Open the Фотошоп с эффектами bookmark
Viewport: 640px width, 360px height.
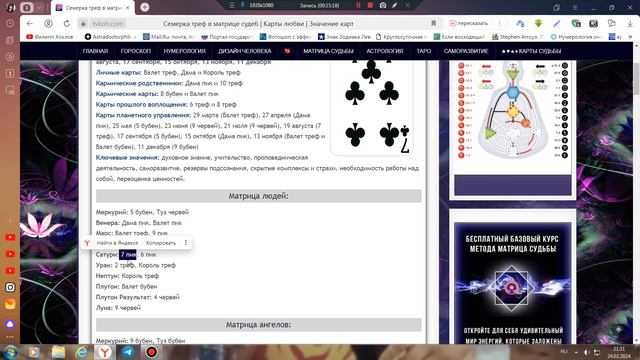[x=286, y=37]
